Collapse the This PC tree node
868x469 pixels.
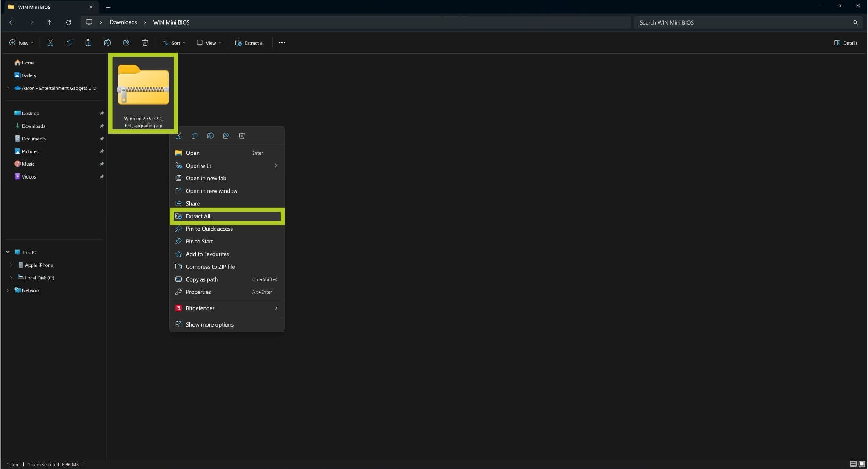click(x=8, y=252)
